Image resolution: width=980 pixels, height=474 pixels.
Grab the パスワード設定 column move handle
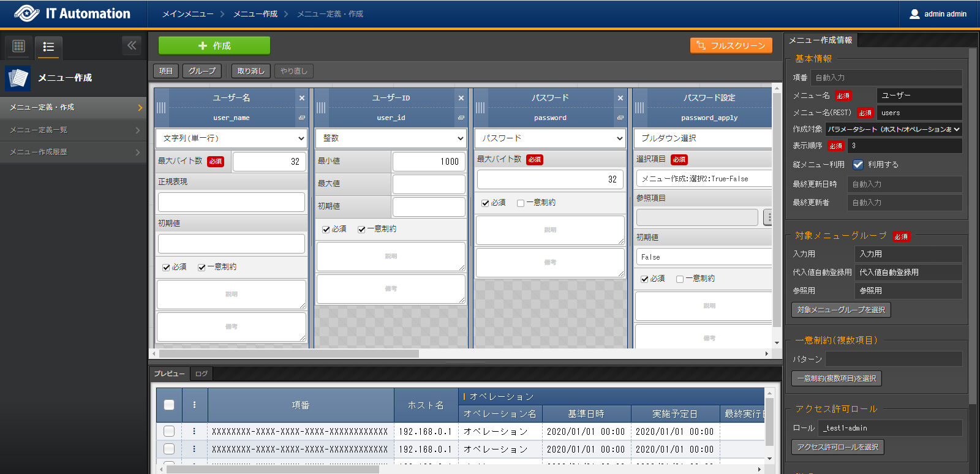coord(639,108)
